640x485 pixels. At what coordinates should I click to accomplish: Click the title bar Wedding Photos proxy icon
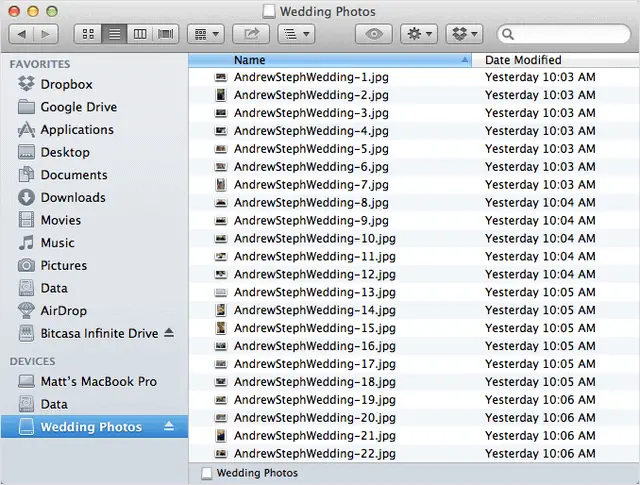tap(269, 11)
